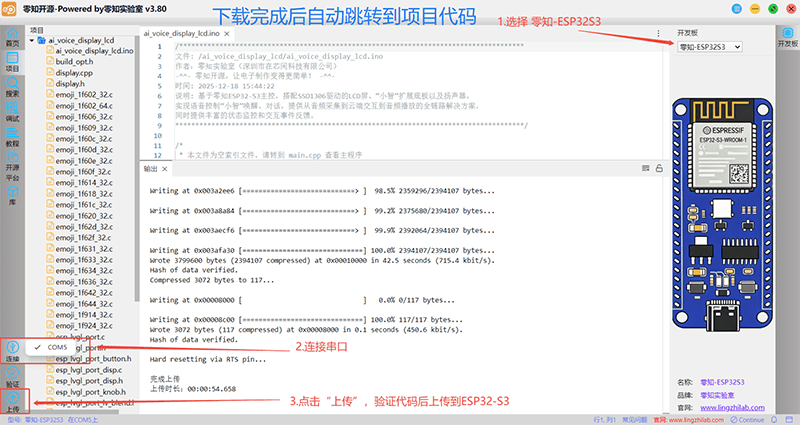The height and width of the screenshot is (425, 800).
Task: Click the file tree vertical scrollbar
Action: [136, 168]
